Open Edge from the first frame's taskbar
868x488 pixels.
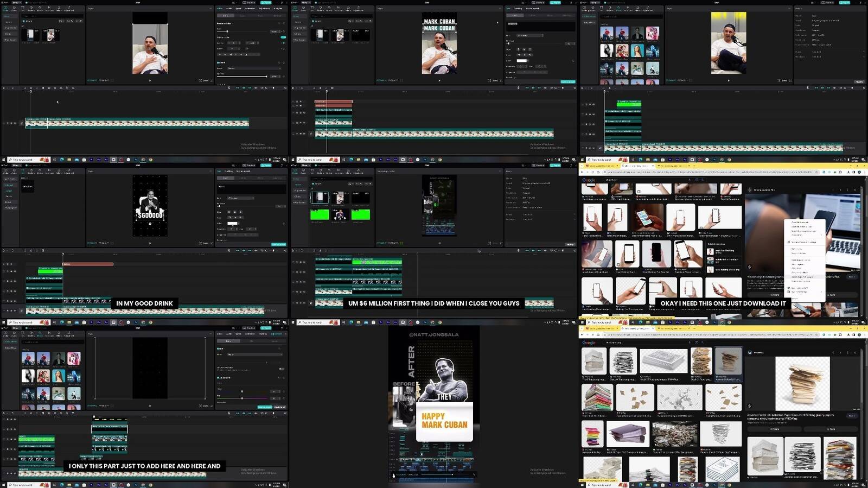click(x=62, y=160)
